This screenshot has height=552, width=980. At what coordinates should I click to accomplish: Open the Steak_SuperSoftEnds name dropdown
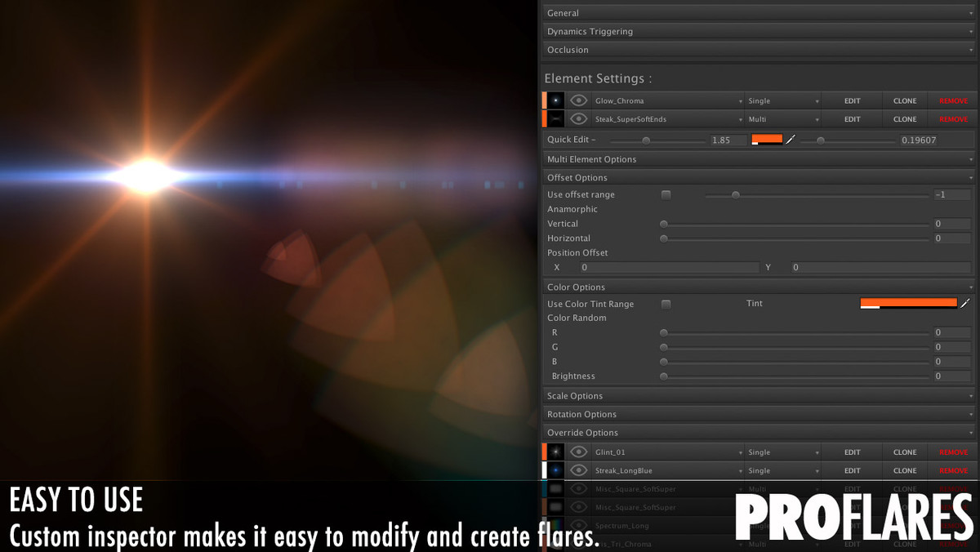point(667,119)
